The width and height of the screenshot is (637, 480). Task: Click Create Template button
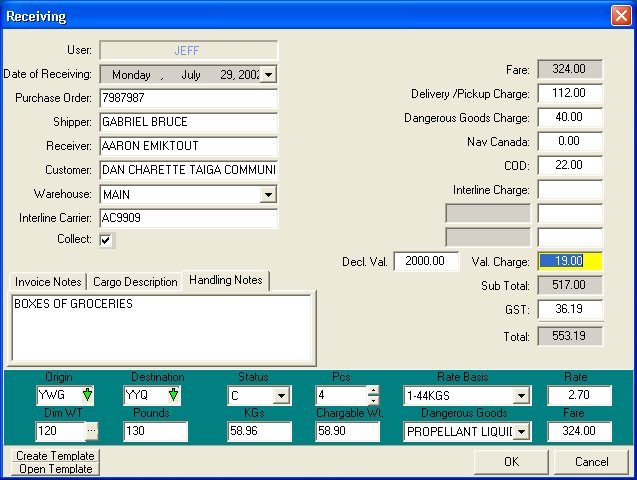pos(55,456)
